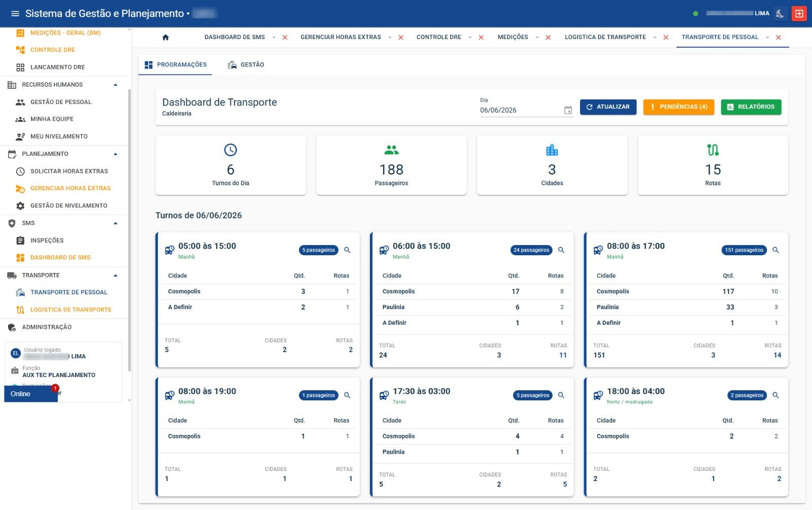812x510 pixels.
Task: Go to the home tab icon
Action: pos(165,38)
